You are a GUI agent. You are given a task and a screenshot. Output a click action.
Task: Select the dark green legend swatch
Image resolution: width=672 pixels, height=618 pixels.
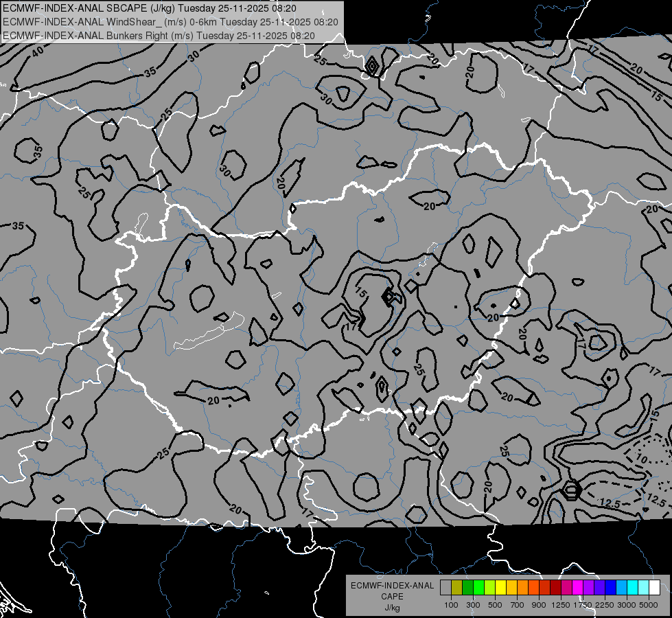click(x=468, y=587)
